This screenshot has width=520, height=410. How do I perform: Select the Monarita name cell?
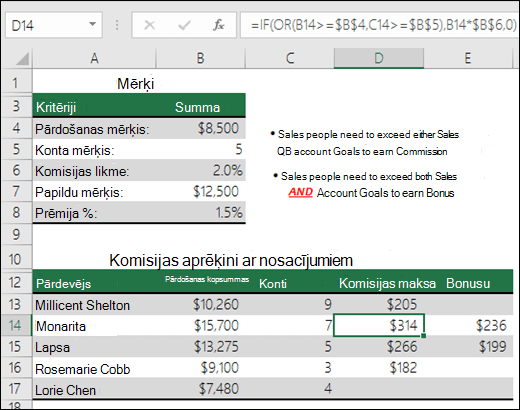tap(94, 326)
